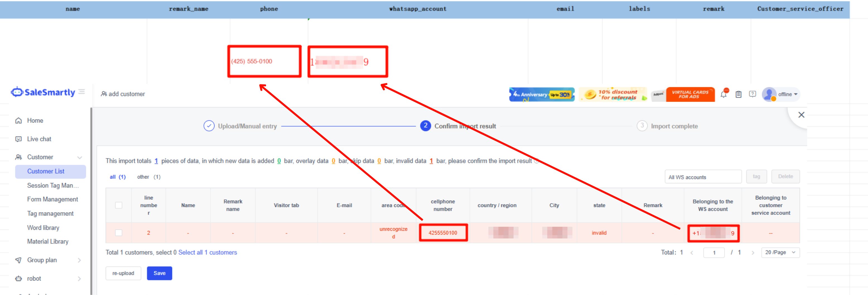Select Customer List menu item
Image resolution: width=868 pixels, height=295 pixels.
pyautogui.click(x=50, y=171)
